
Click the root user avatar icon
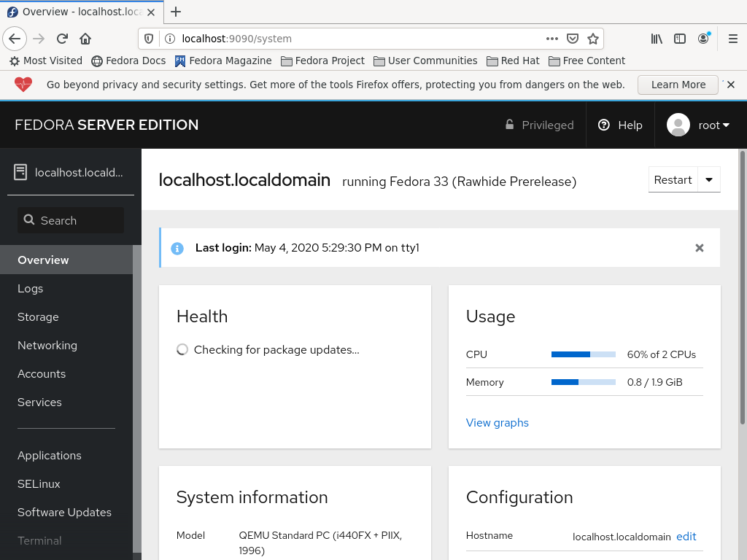pyautogui.click(x=678, y=125)
